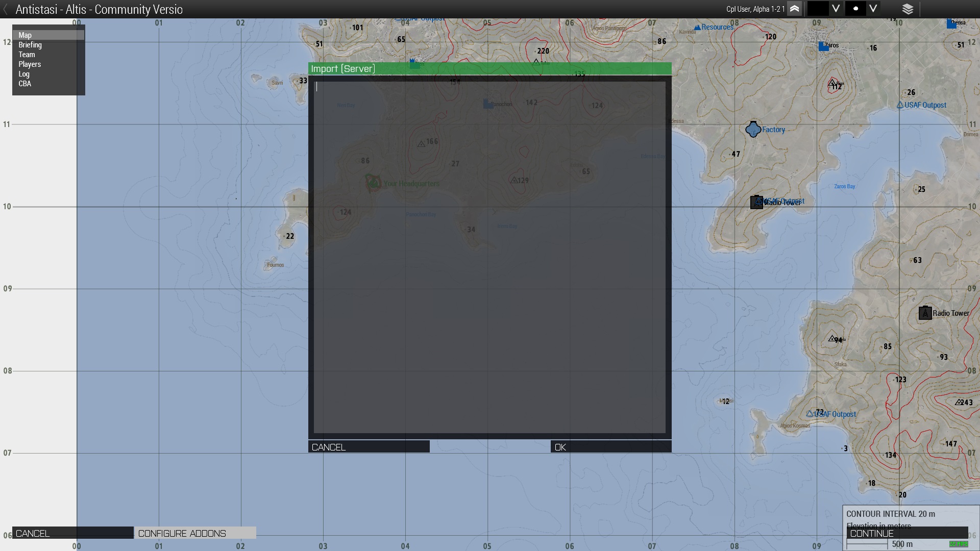Screen dimensions: 980x551
Task: Click inside the Import text field
Action: [489, 257]
